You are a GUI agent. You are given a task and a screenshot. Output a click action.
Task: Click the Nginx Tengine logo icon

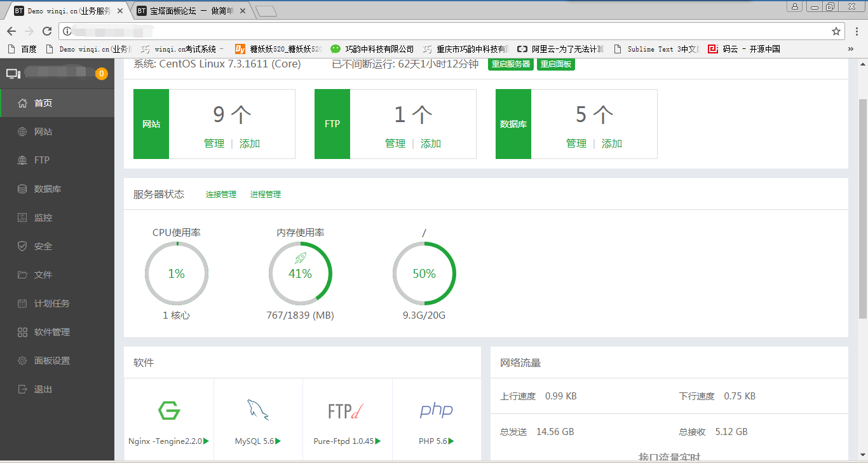click(x=169, y=411)
